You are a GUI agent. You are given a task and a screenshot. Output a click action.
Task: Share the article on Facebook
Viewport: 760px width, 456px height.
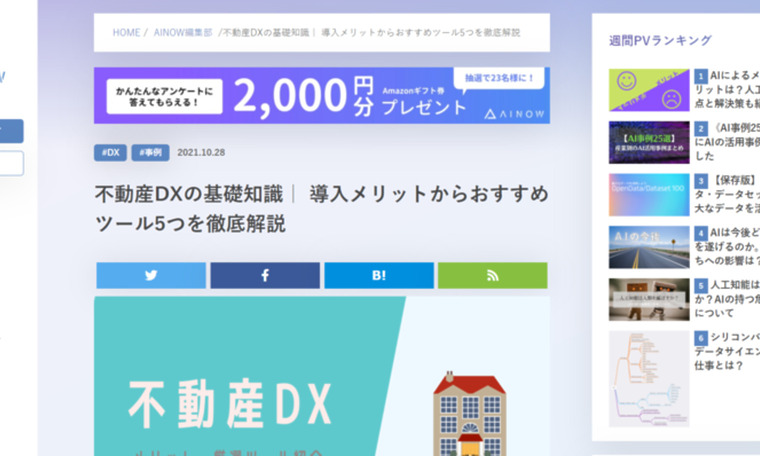[265, 275]
